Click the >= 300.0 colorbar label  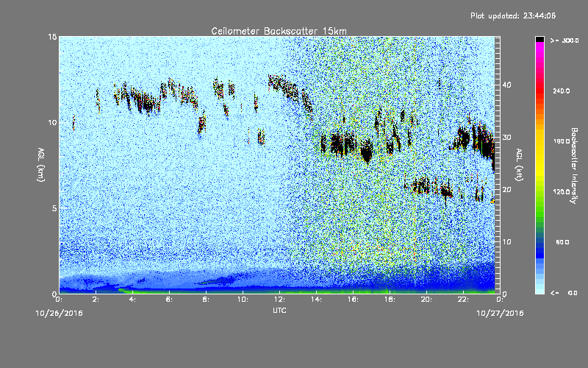click(564, 40)
